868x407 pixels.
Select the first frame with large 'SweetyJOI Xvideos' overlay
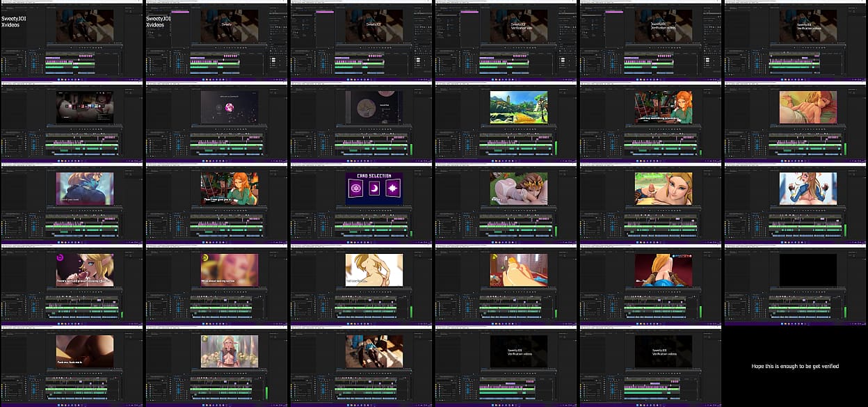coord(72,40)
